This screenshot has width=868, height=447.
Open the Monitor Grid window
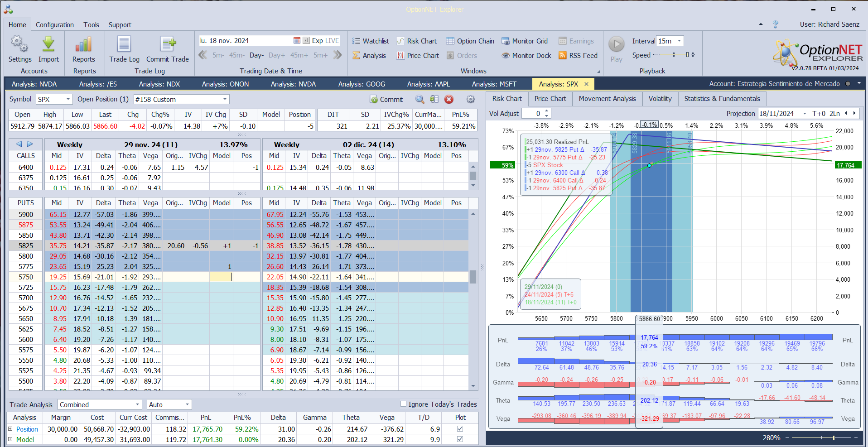point(525,41)
